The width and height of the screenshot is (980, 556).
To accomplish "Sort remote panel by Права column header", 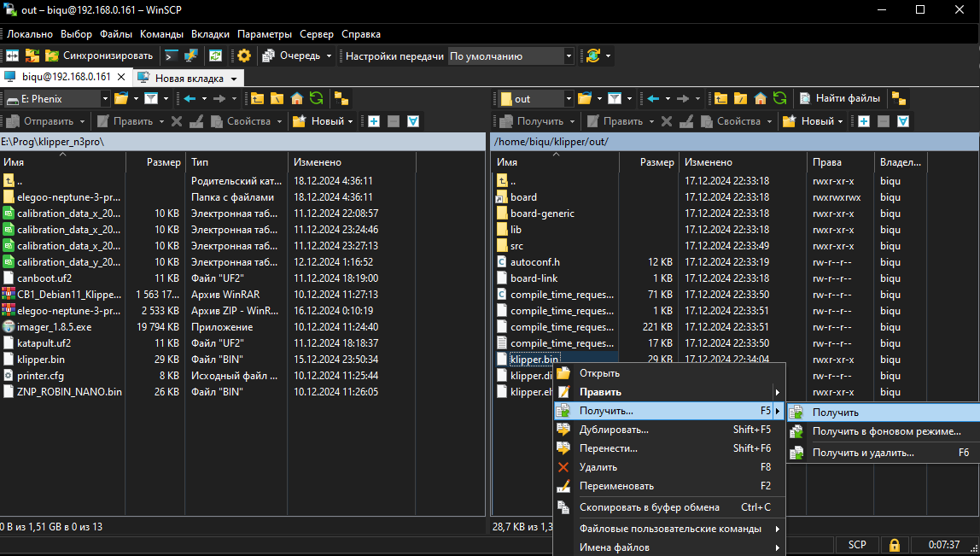I will point(840,162).
